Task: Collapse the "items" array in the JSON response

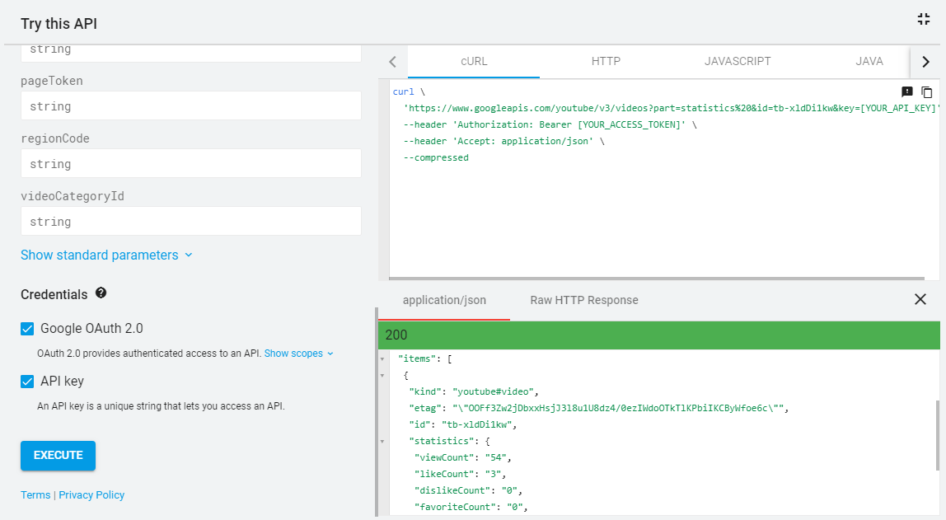Action: 382,358
